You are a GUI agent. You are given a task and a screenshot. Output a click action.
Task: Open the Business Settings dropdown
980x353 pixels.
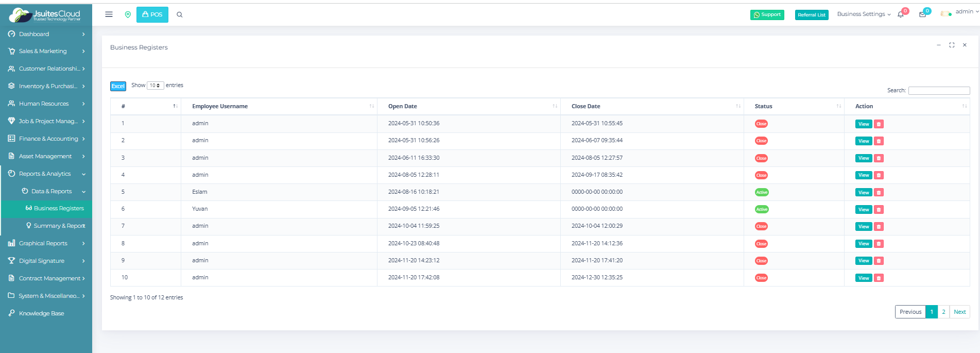coord(864,14)
